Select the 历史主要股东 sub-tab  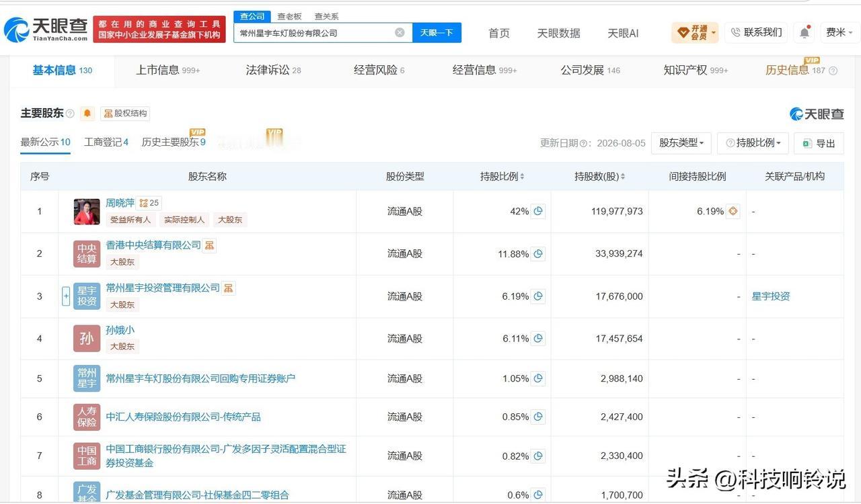tap(174, 142)
